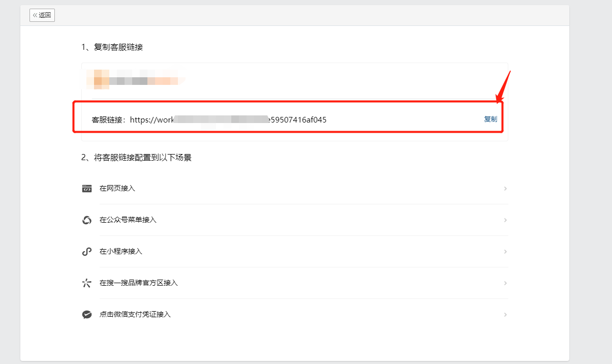Select 在搜一搜品牌官方区接入 entry
The image size is (612, 364).
pos(139,283)
